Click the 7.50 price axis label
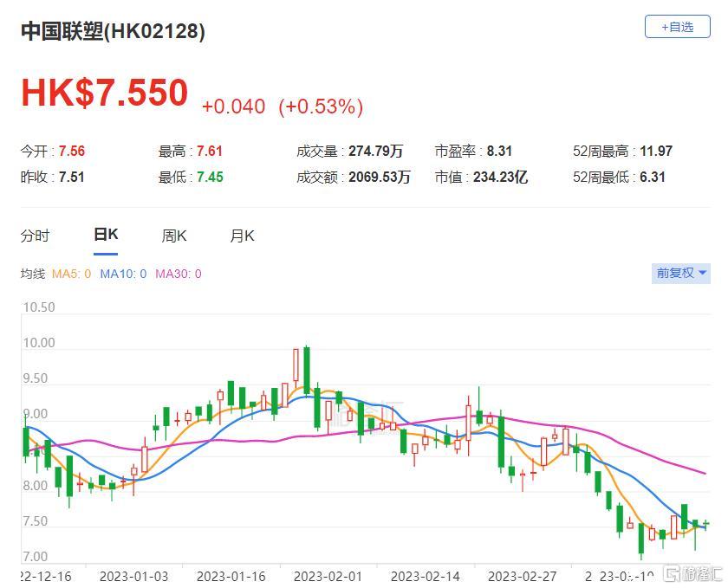728x588 pixels. pyautogui.click(x=36, y=521)
